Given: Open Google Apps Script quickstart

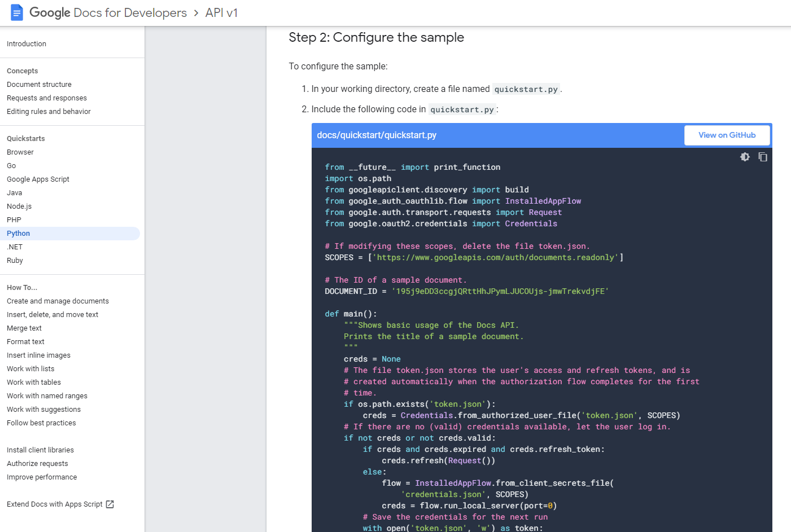Looking at the screenshot, I should click(38, 179).
